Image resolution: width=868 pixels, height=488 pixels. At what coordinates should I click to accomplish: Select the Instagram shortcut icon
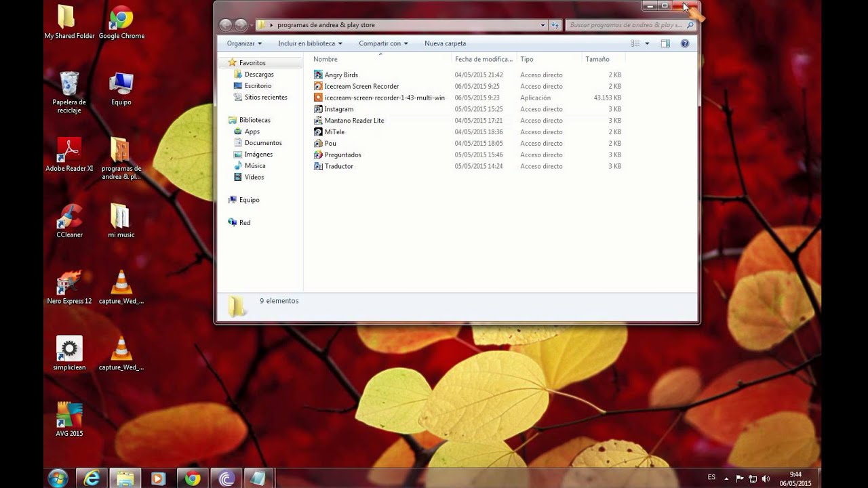pos(319,109)
